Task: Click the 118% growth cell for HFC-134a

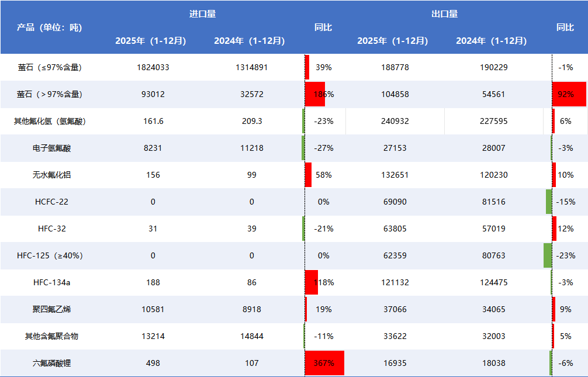Action: pos(323,282)
